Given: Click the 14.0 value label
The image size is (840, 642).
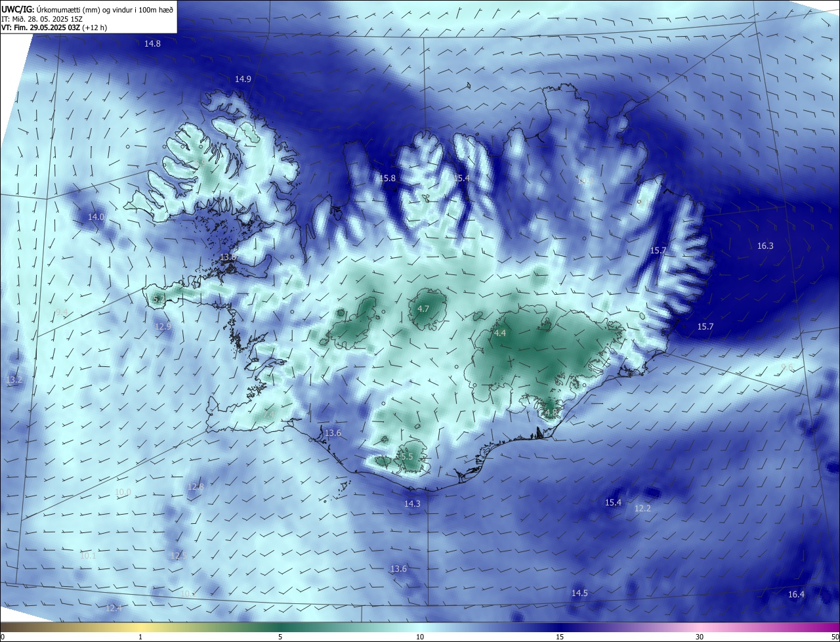Looking at the screenshot, I should 96,217.
